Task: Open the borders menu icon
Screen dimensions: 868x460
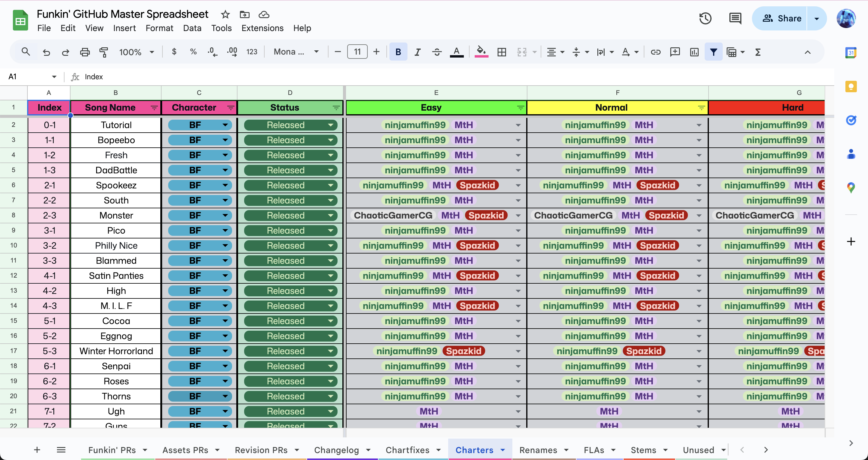Action: 502,52
